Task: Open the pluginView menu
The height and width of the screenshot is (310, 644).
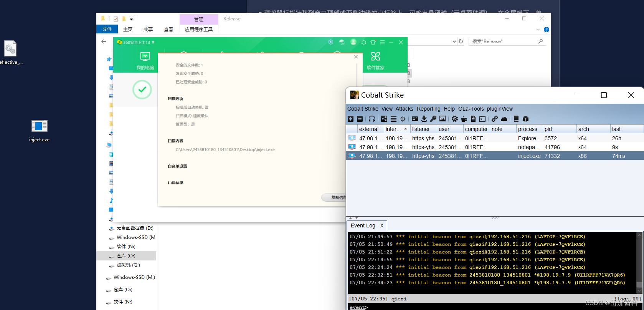Action: pyautogui.click(x=500, y=109)
